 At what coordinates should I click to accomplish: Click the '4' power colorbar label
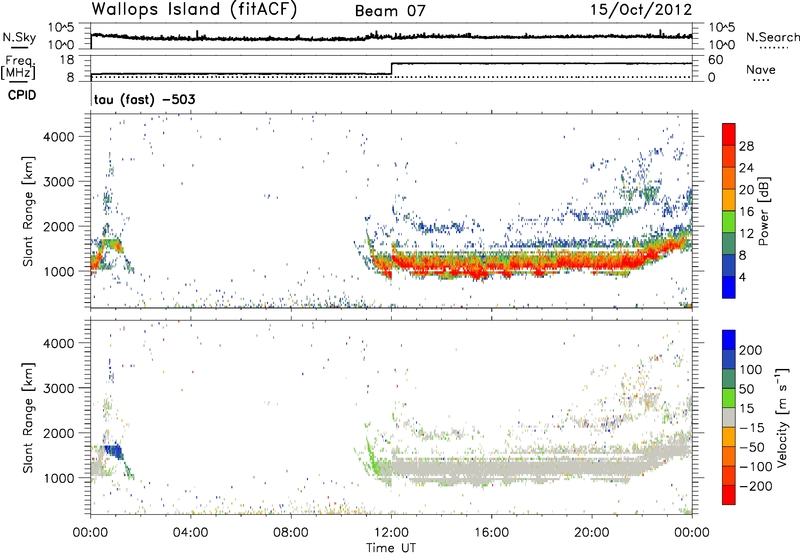(742, 277)
